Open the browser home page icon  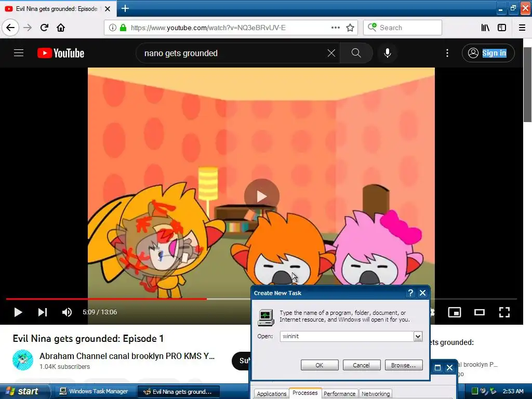point(61,28)
